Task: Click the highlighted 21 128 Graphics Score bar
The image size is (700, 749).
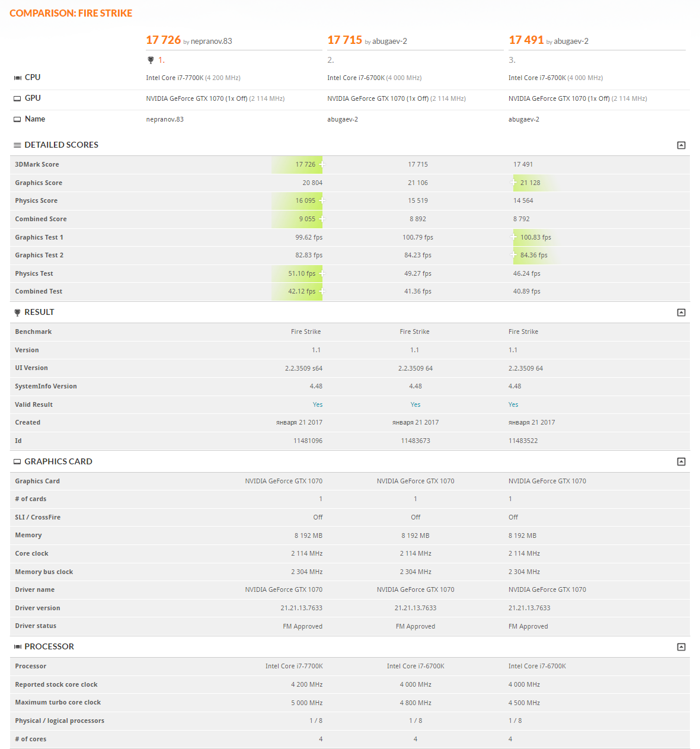Action: 533,183
